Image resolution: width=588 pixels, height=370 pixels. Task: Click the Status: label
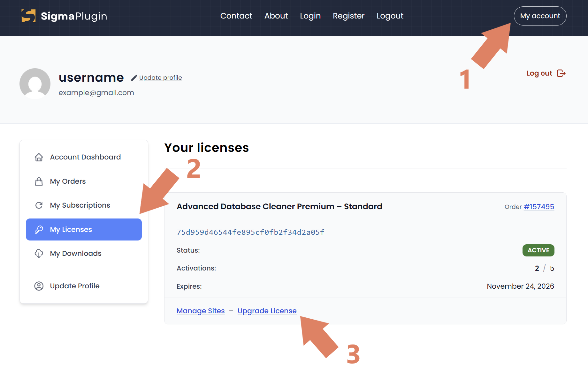pos(188,250)
